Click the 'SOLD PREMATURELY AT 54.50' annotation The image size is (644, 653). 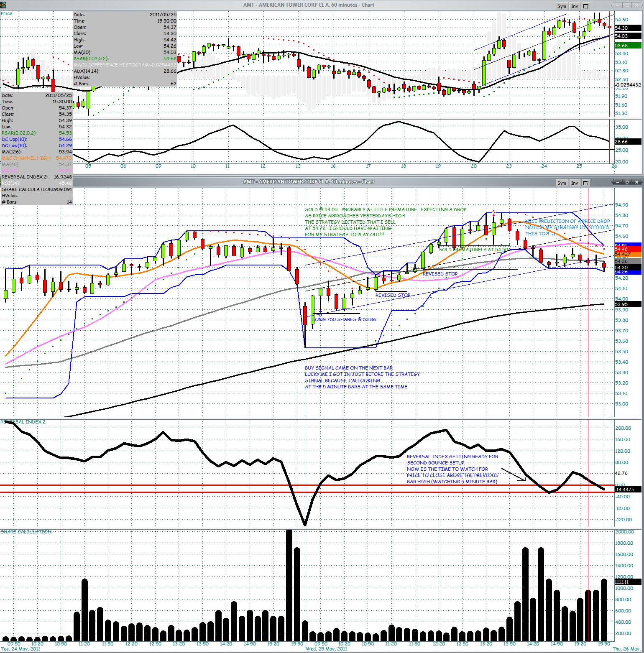click(473, 250)
